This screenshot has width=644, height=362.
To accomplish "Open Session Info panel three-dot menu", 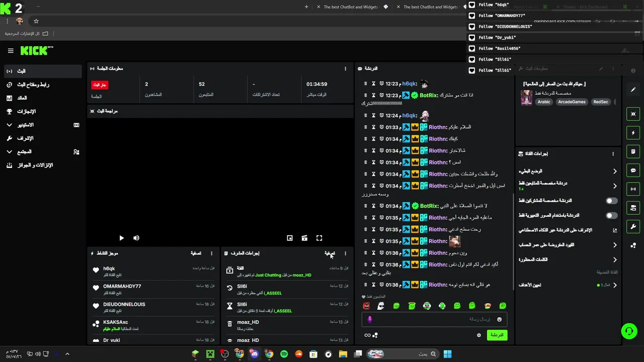I will pyautogui.click(x=345, y=68).
